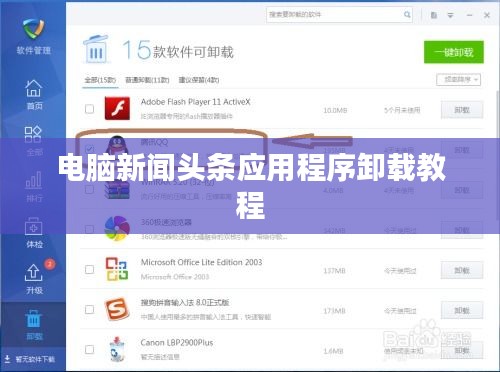Click the Adobe Flash Player red icon
The height and width of the screenshot is (372, 500).
click(117, 108)
